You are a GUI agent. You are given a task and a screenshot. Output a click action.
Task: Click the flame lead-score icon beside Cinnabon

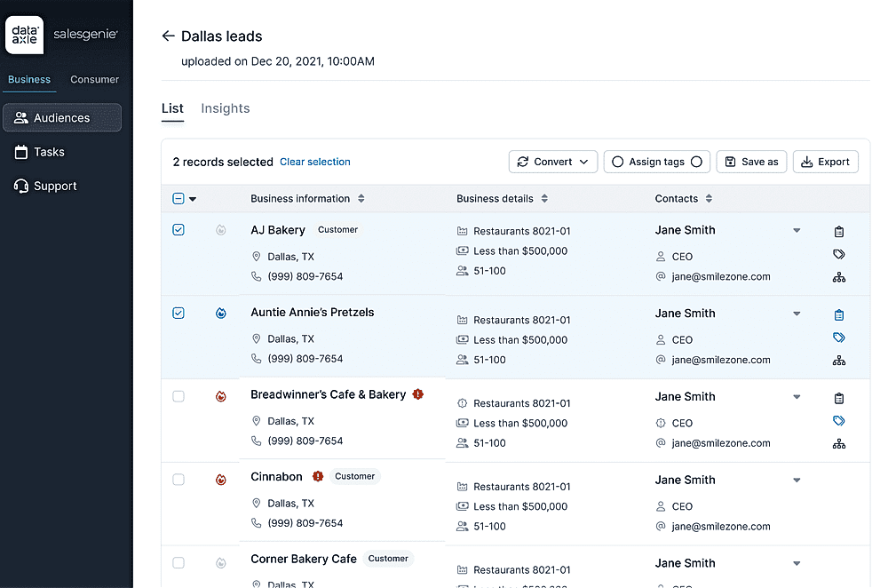221,480
